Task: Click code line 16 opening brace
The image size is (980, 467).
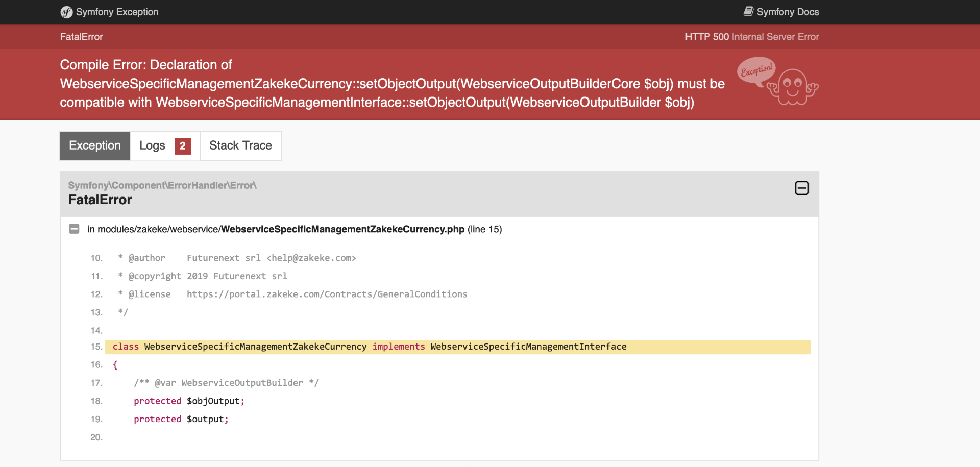Action: (115, 365)
